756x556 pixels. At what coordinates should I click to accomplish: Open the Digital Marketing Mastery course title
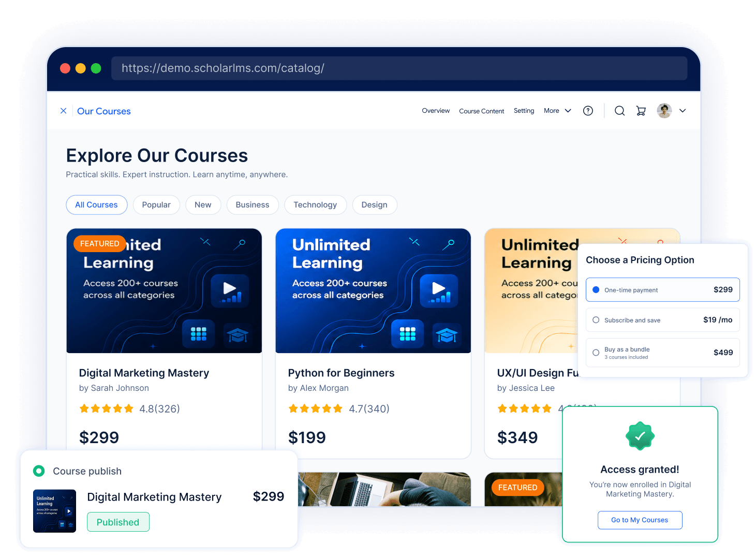coord(144,373)
